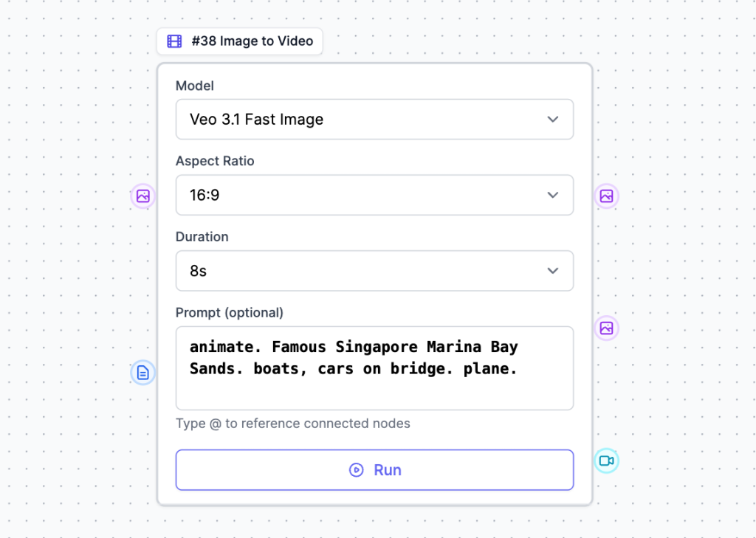Click the lower image port beside the prompt
Image resolution: width=756 pixels, height=538 pixels.
click(606, 328)
